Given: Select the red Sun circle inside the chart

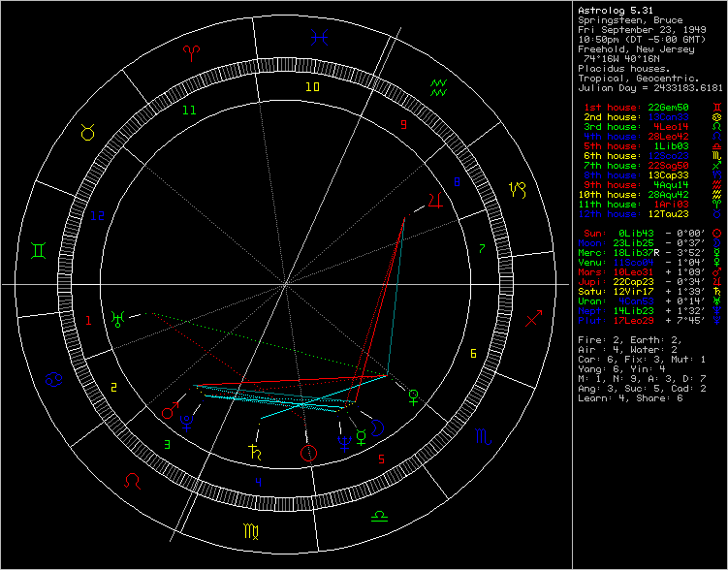Looking at the screenshot, I should [x=309, y=453].
